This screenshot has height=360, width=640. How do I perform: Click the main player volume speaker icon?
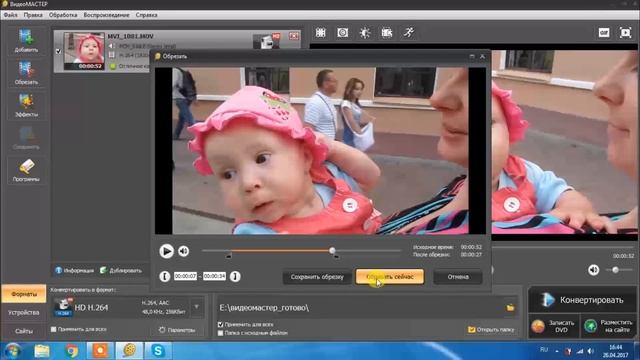point(593,269)
